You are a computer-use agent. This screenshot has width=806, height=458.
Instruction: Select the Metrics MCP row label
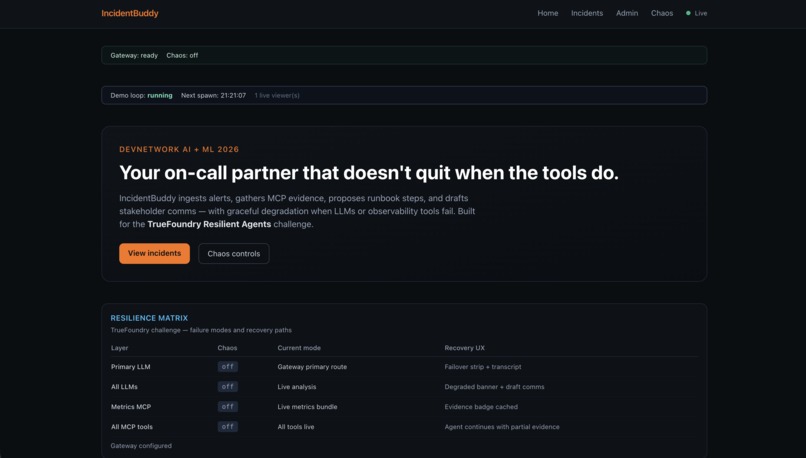tap(131, 407)
